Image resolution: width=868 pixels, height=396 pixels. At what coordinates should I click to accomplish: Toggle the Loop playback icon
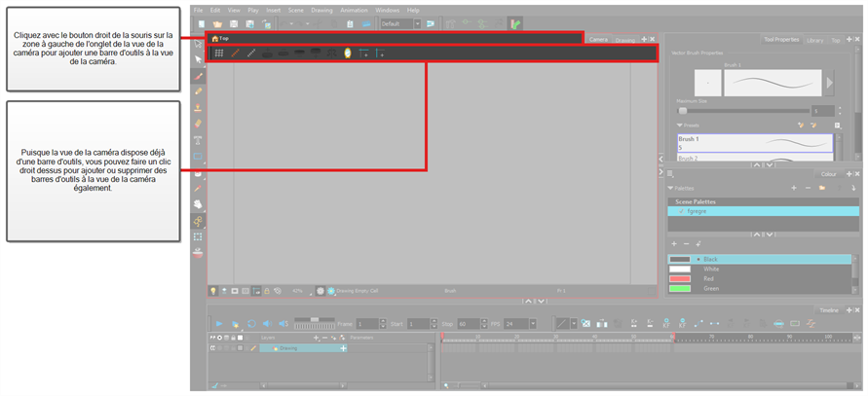[251, 324]
